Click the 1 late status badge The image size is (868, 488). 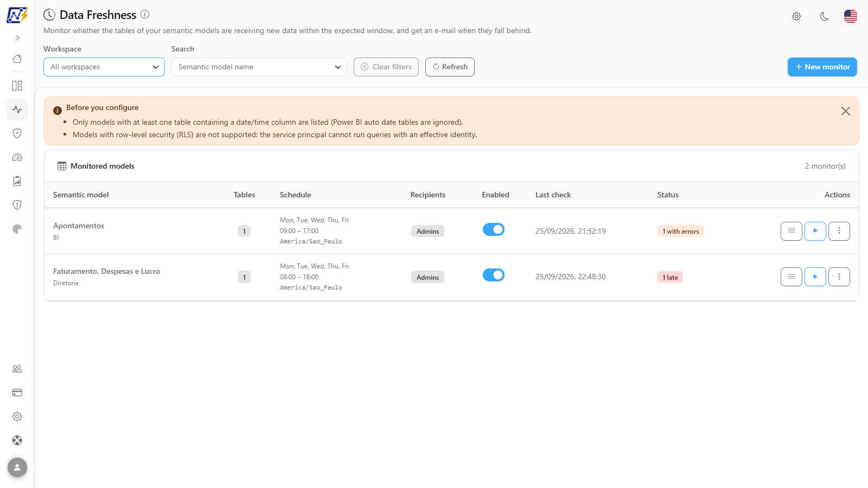pos(670,277)
